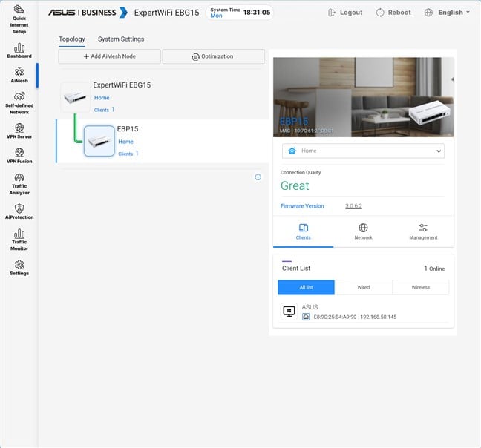Open Quick Internet Setup in sidebar
This screenshot has height=448, width=481.
click(x=19, y=19)
